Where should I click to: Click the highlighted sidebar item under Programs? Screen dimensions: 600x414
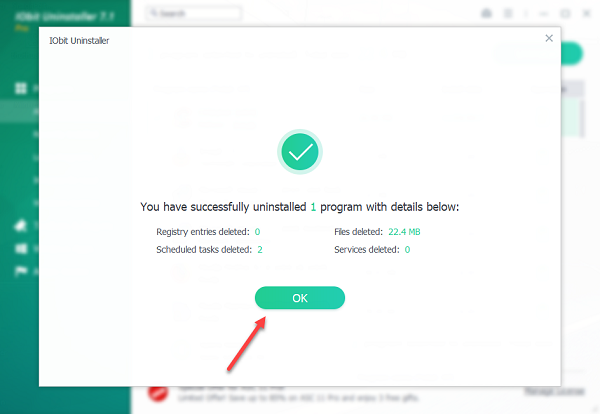20,112
